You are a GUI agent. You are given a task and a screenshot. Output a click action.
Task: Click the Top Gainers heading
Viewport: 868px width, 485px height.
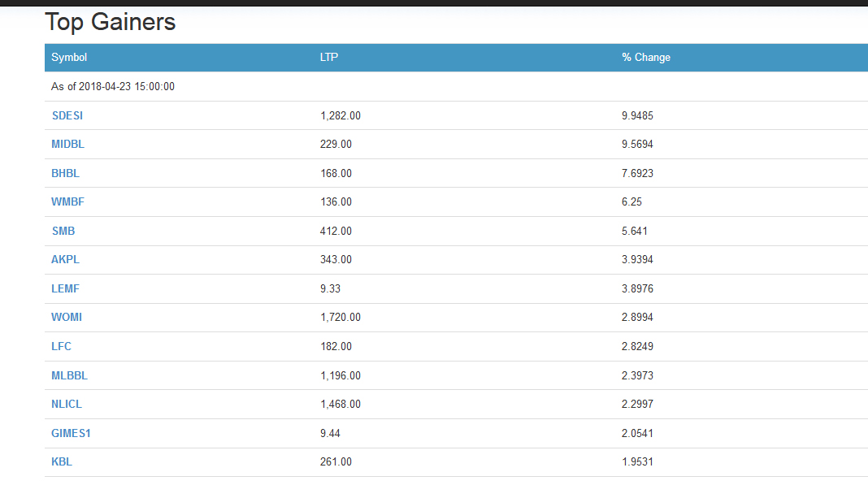(111, 22)
